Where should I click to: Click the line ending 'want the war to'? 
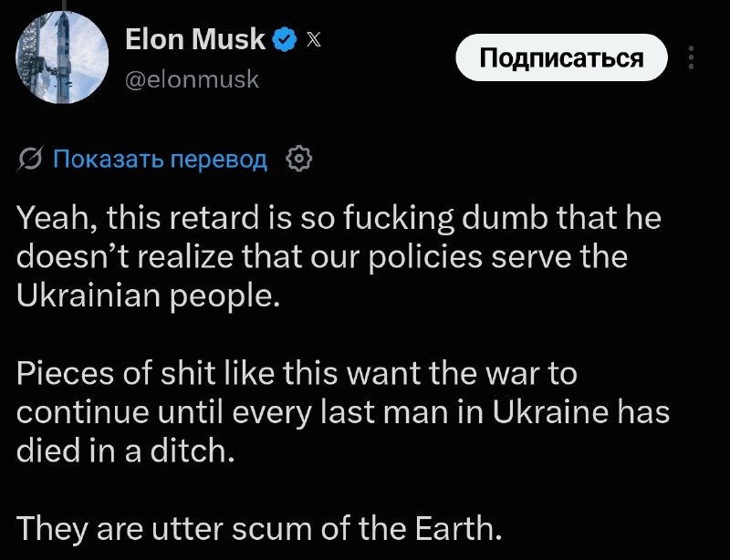297,373
